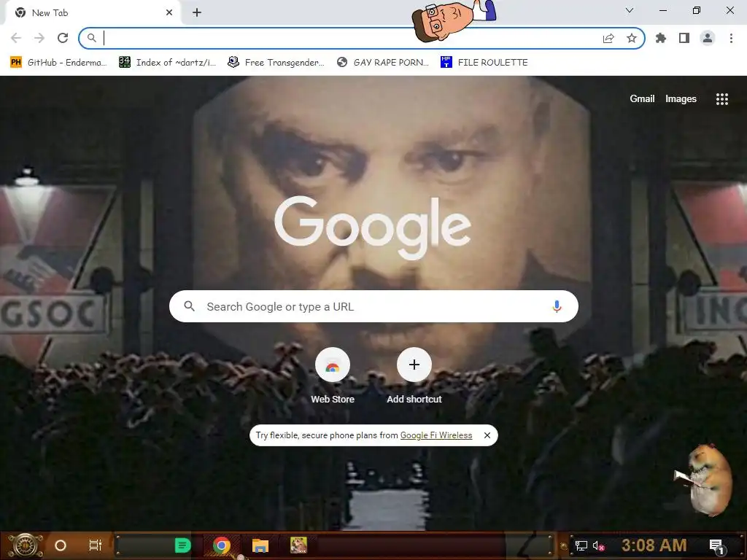Toggle the Chrome side panel icon
The height and width of the screenshot is (560, 747).
pyautogui.click(x=684, y=38)
